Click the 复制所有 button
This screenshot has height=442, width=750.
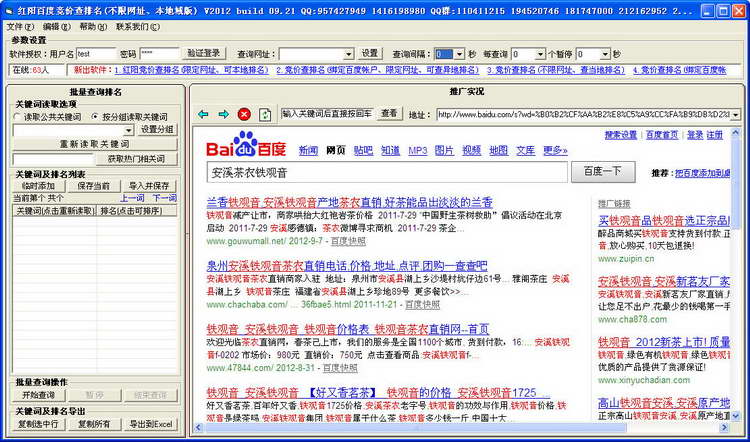click(93, 424)
